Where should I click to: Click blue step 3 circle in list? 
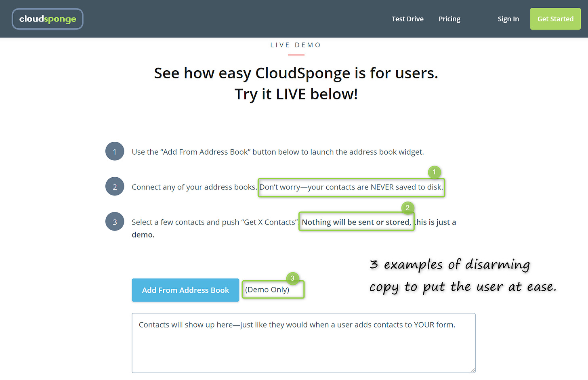[115, 222]
